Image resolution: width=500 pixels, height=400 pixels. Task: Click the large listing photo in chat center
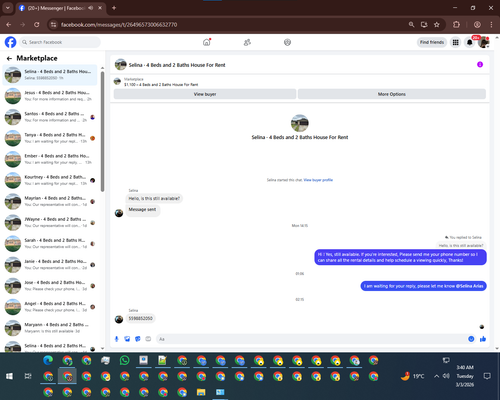[x=300, y=123]
